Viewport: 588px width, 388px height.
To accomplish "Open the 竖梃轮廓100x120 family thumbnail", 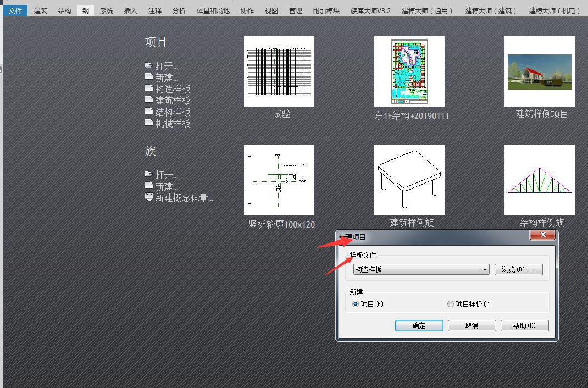I will tap(279, 180).
